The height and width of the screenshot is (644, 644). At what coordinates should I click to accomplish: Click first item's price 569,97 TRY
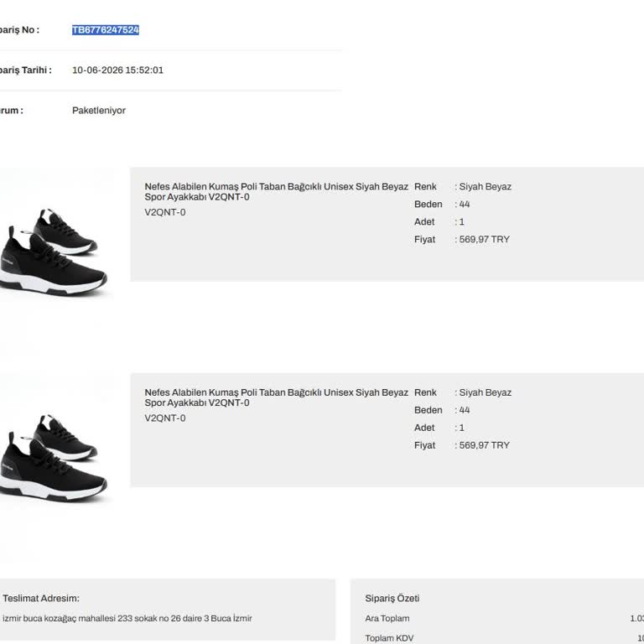click(x=484, y=240)
